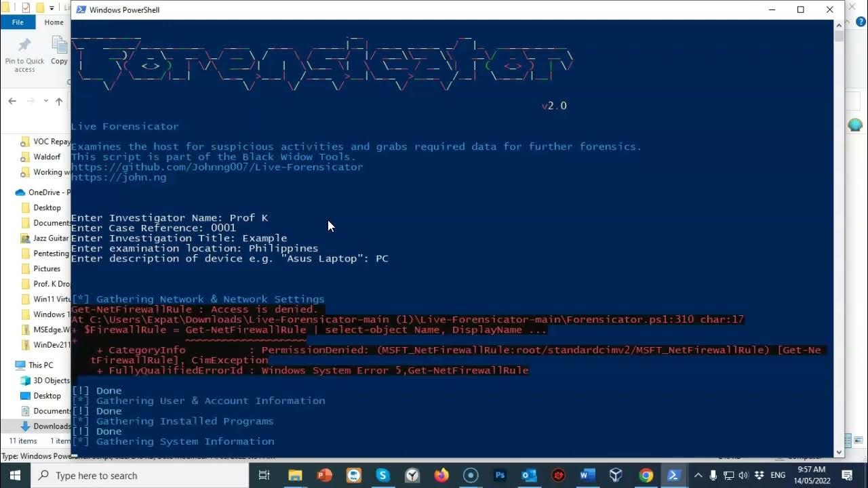
Task: Open the Quick Access Toolbar dropdown in Explorer
Action: (x=52, y=8)
